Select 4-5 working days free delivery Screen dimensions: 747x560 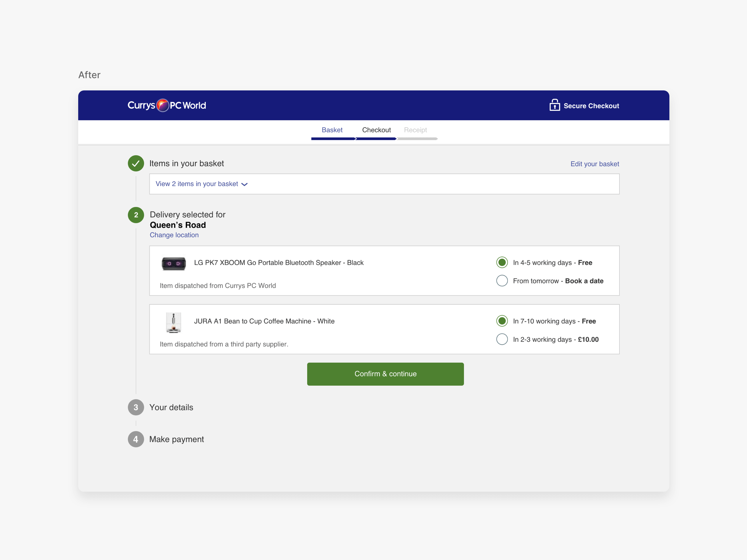click(502, 262)
